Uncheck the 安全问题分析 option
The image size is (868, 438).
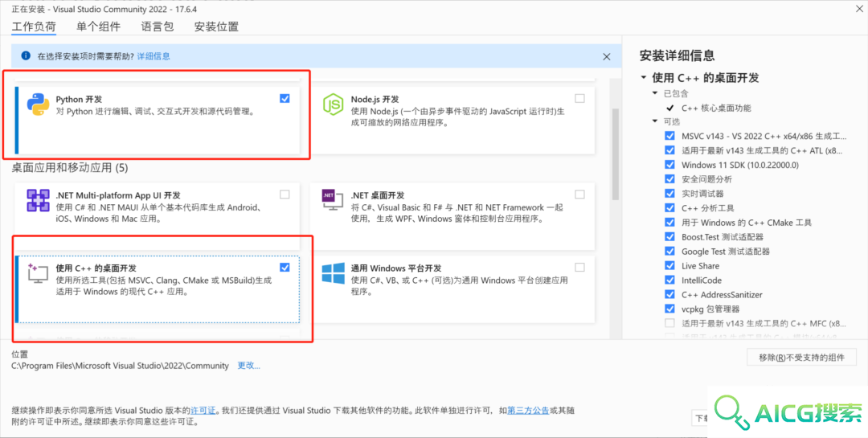click(669, 179)
